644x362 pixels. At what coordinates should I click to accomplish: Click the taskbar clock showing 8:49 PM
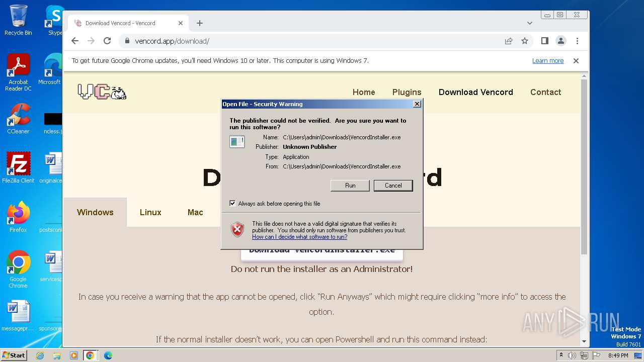[x=618, y=355]
